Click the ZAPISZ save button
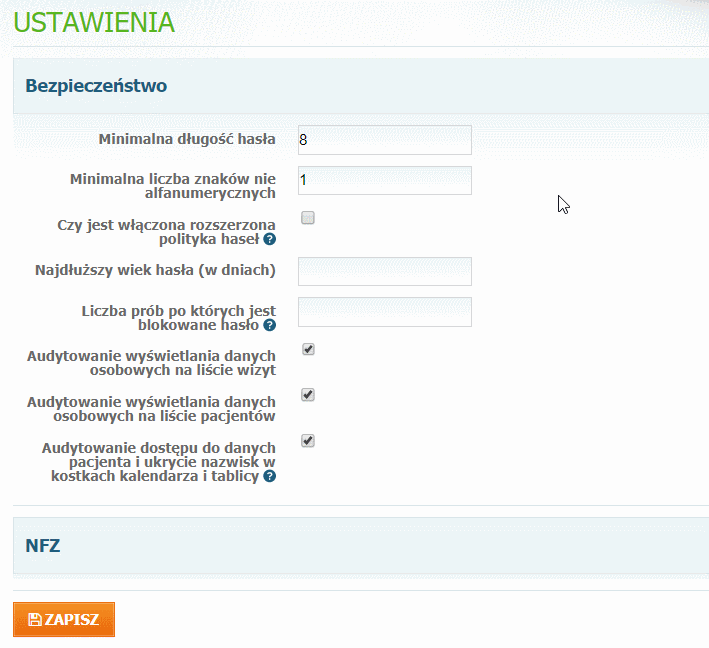Image resolution: width=709 pixels, height=648 pixels. [64, 620]
